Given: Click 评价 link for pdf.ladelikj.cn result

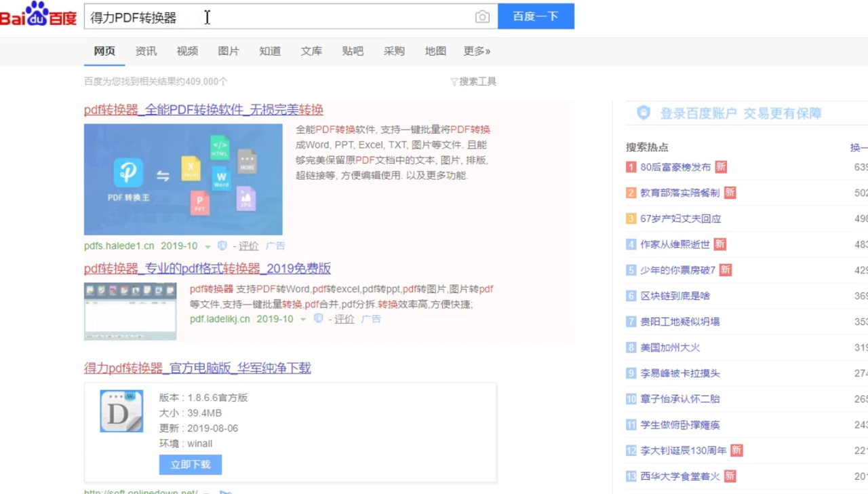Looking at the screenshot, I should point(344,319).
